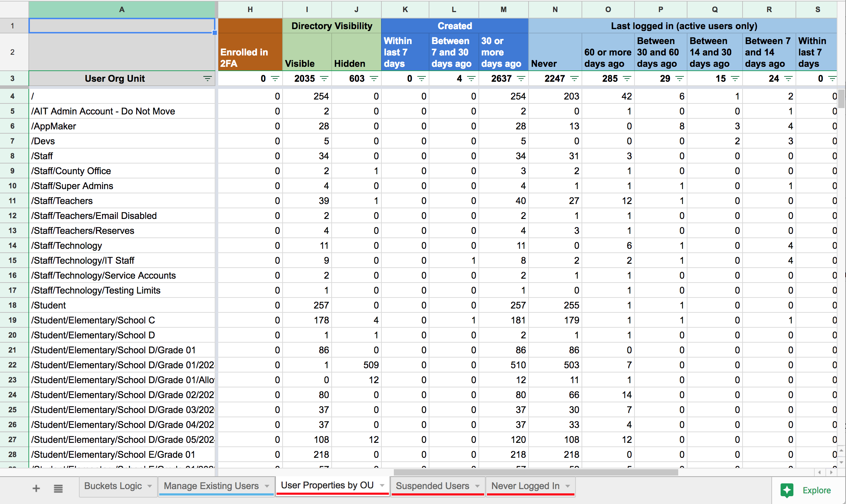Click filter icon for 60 or more days ago
This screenshot has height=504, width=846.
click(627, 79)
